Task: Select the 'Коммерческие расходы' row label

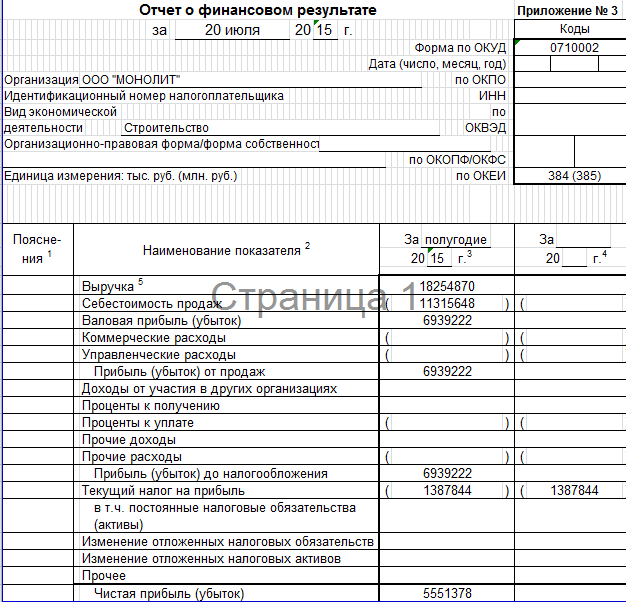Action: (x=154, y=338)
